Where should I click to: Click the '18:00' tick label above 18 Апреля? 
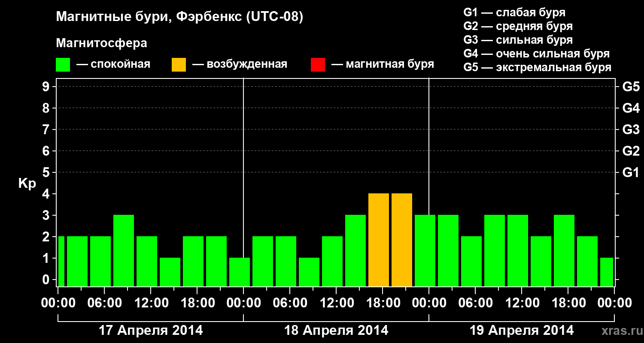383,303
